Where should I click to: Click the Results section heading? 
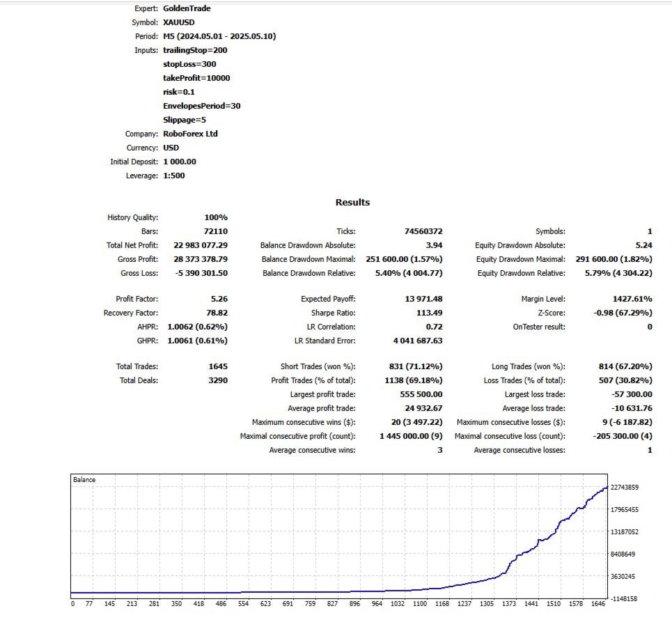352,202
